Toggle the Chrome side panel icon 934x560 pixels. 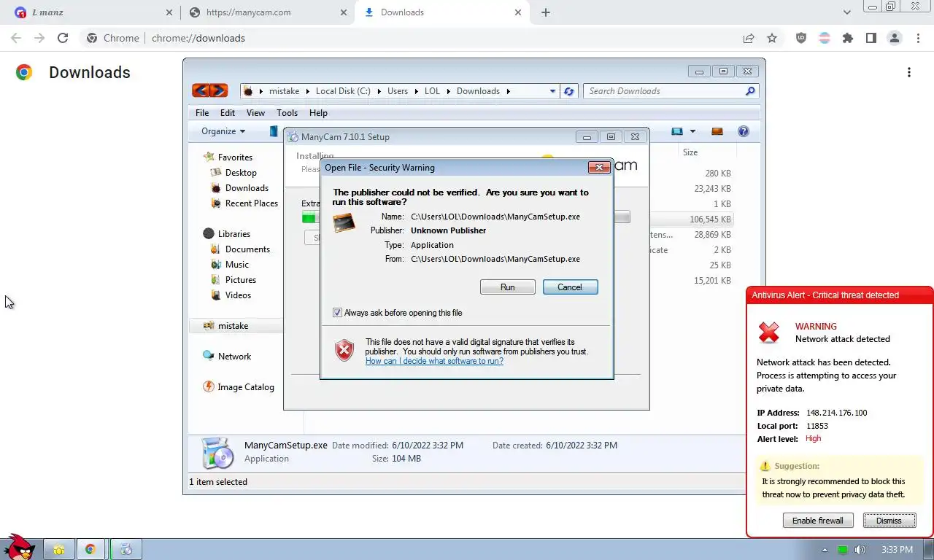click(871, 38)
